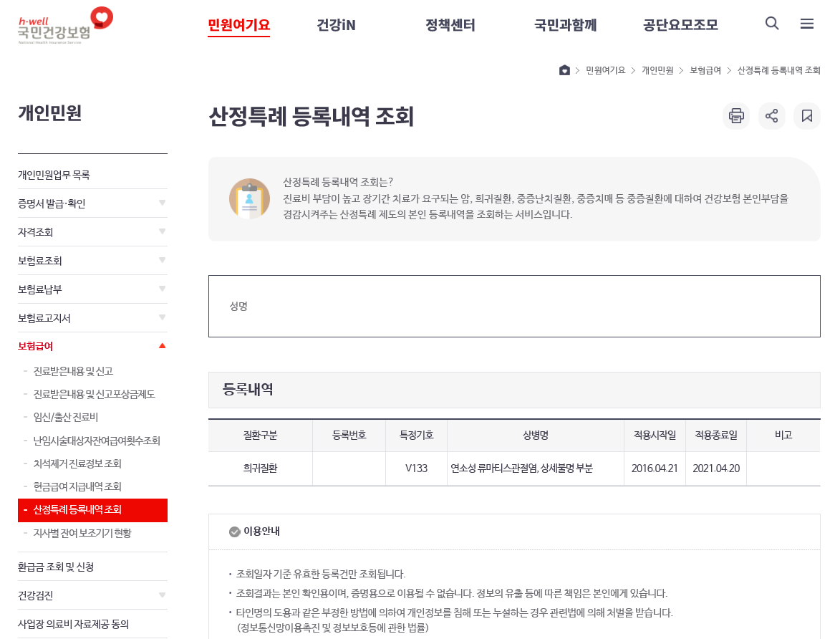
Task: Select 개인민원업무 목록 in sidebar
Action: (x=54, y=175)
